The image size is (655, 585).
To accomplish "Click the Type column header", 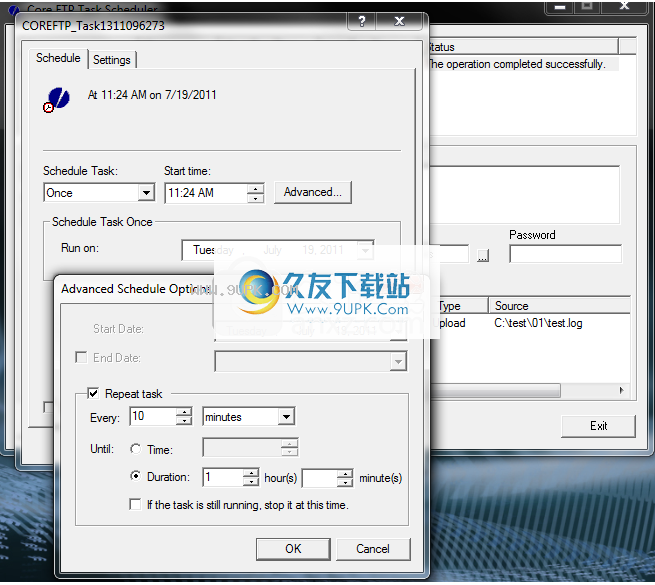I will pos(460,306).
